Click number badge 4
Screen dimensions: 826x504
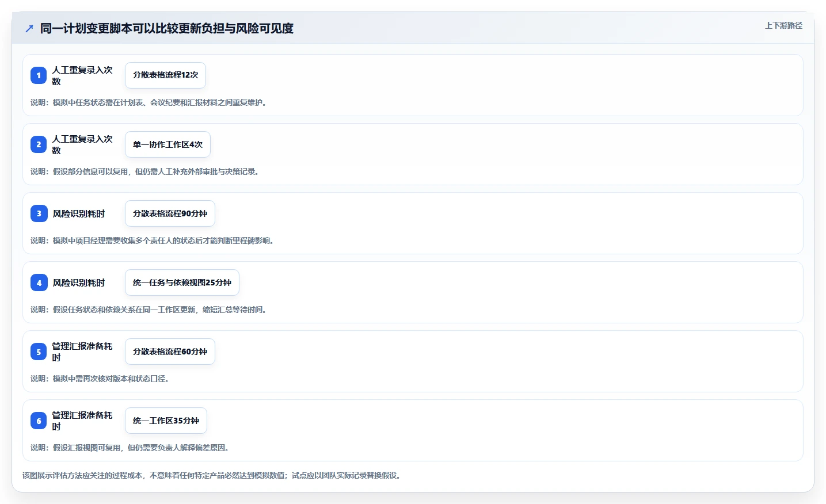(x=39, y=282)
